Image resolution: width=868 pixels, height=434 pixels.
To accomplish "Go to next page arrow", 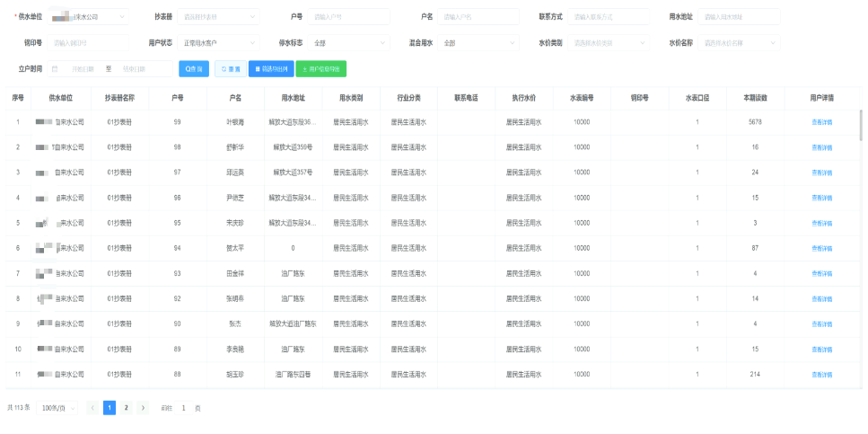I will click(143, 408).
